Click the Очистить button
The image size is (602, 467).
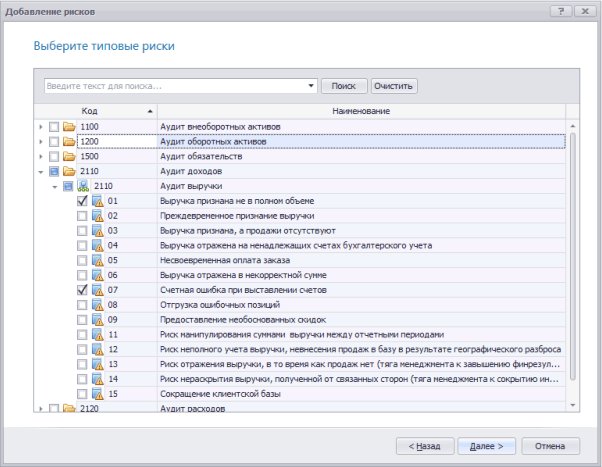(x=394, y=86)
